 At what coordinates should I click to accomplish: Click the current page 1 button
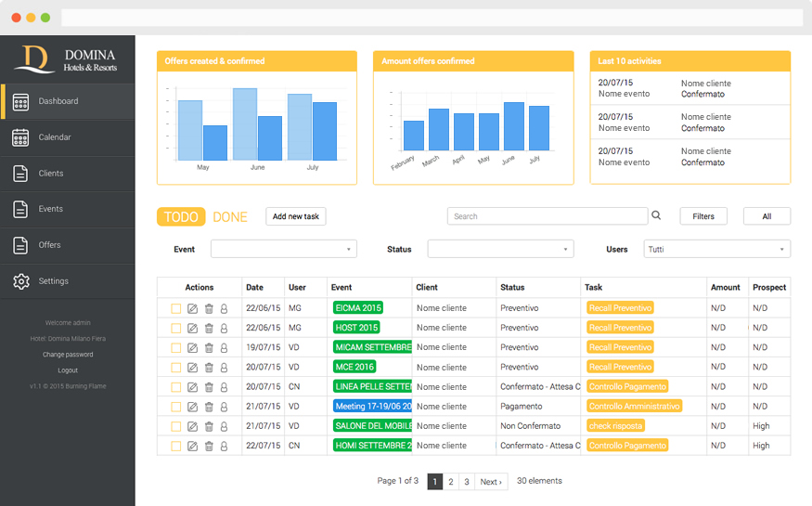click(435, 482)
